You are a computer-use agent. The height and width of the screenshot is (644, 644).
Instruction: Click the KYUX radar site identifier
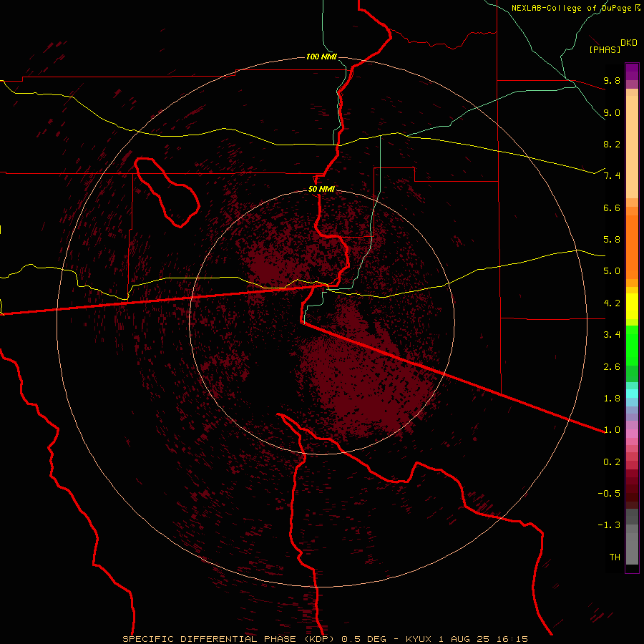[x=419, y=639]
